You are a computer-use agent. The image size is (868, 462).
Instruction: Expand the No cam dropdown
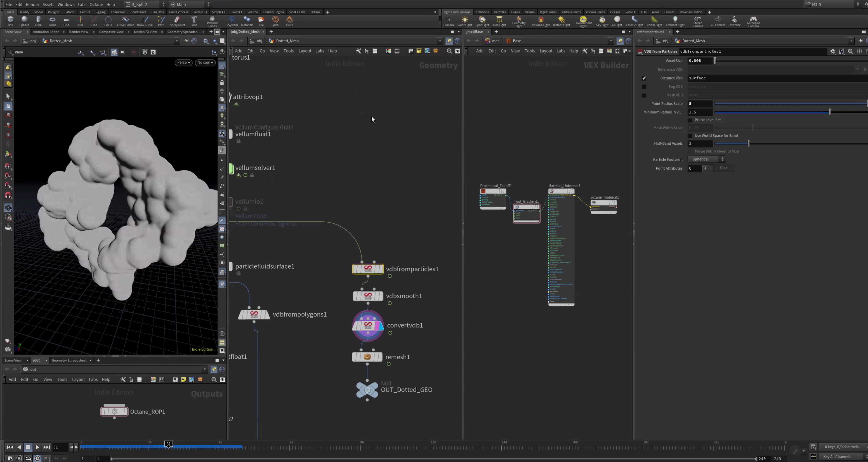[x=205, y=62]
